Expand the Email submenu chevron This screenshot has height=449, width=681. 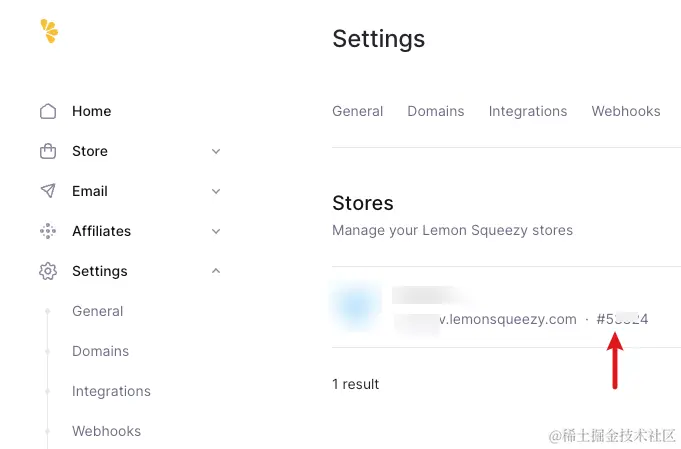tap(216, 191)
